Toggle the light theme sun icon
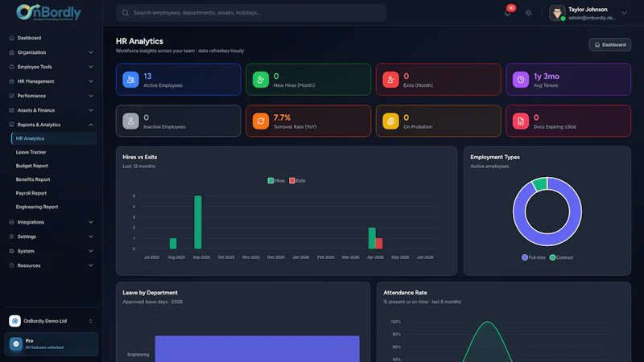Image resolution: width=644 pixels, height=362 pixels. pyautogui.click(x=529, y=13)
